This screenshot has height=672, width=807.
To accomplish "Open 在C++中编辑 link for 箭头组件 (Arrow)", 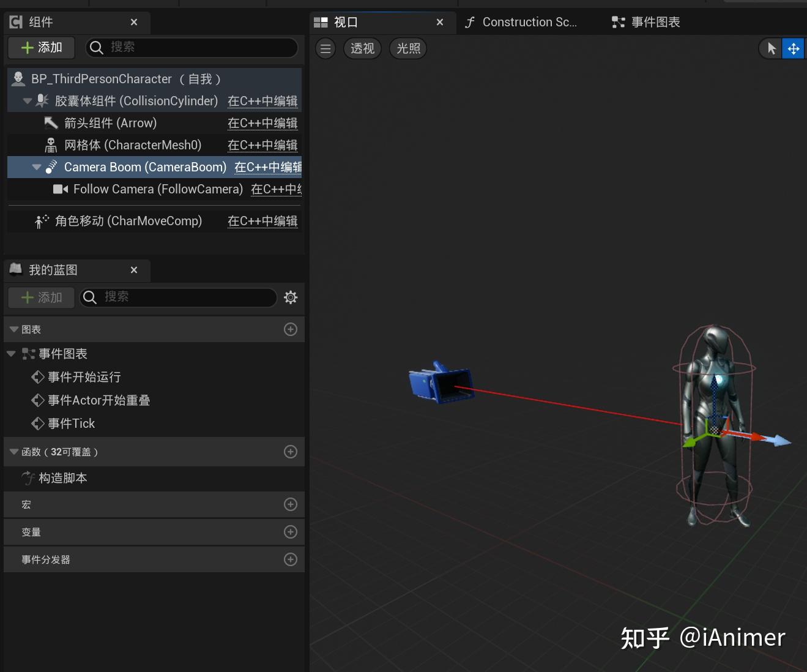I will pyautogui.click(x=262, y=123).
